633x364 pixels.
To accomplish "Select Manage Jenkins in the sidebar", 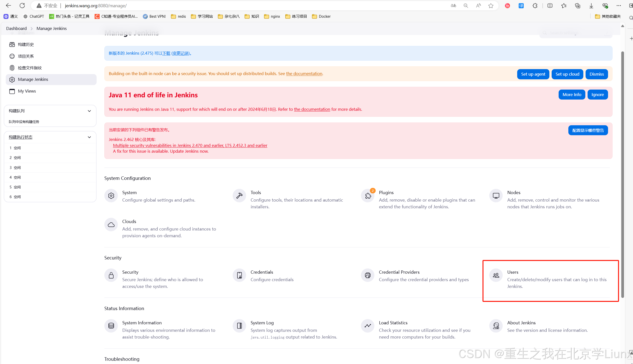I will [51, 80].
